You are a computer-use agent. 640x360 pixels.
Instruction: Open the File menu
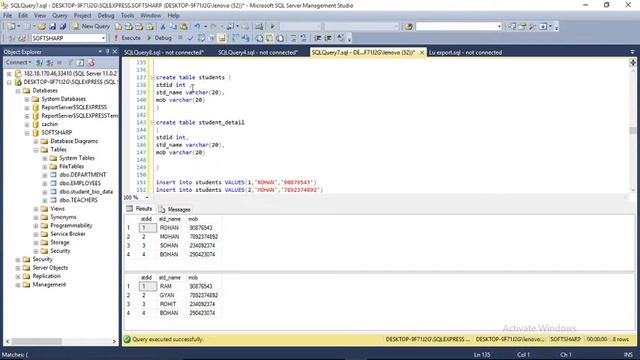(7, 15)
